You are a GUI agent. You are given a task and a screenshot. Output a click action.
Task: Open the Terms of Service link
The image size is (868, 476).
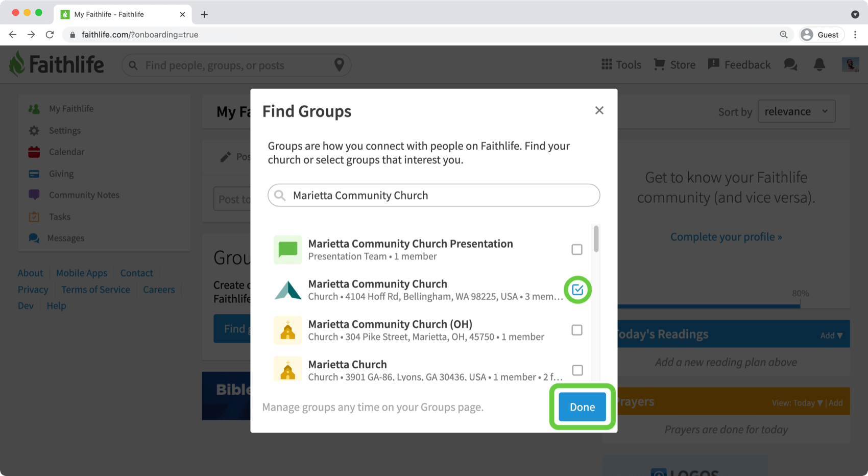95,290
